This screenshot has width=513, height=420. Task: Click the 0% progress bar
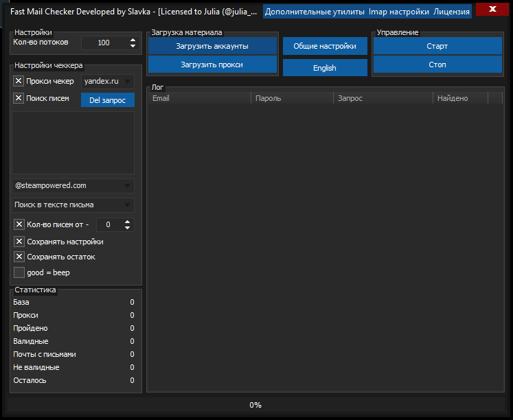(255, 405)
